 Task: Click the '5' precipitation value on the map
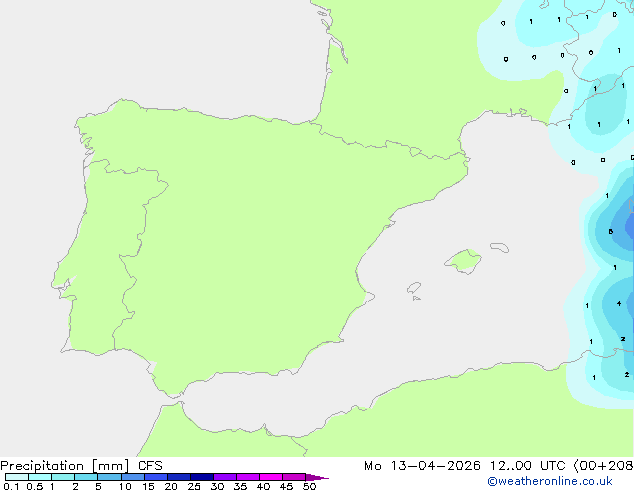point(611,232)
